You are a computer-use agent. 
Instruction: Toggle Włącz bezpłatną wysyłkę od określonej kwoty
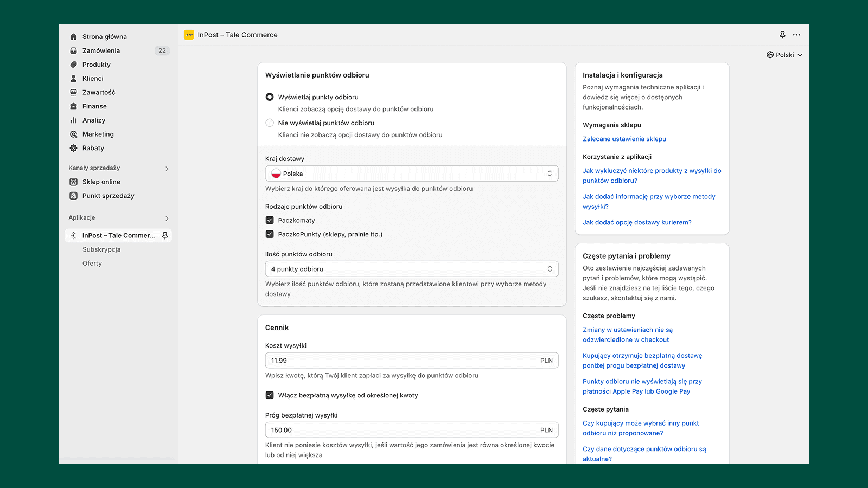tap(270, 395)
